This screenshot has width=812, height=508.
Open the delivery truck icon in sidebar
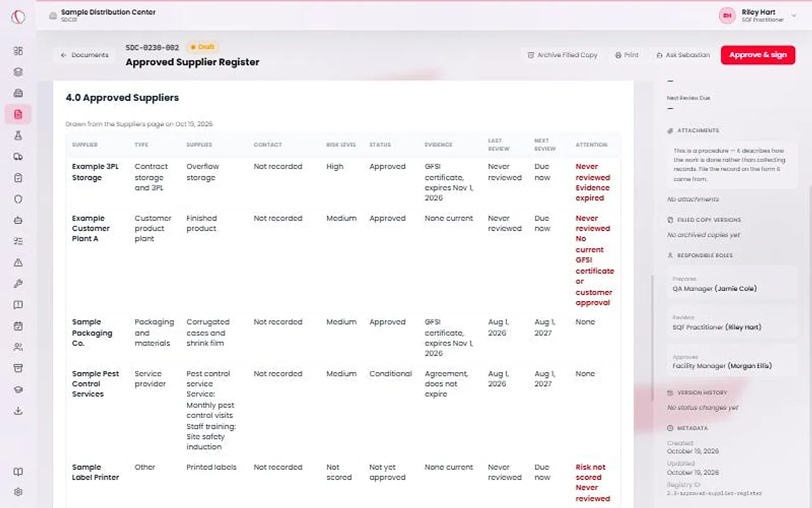[18, 157]
